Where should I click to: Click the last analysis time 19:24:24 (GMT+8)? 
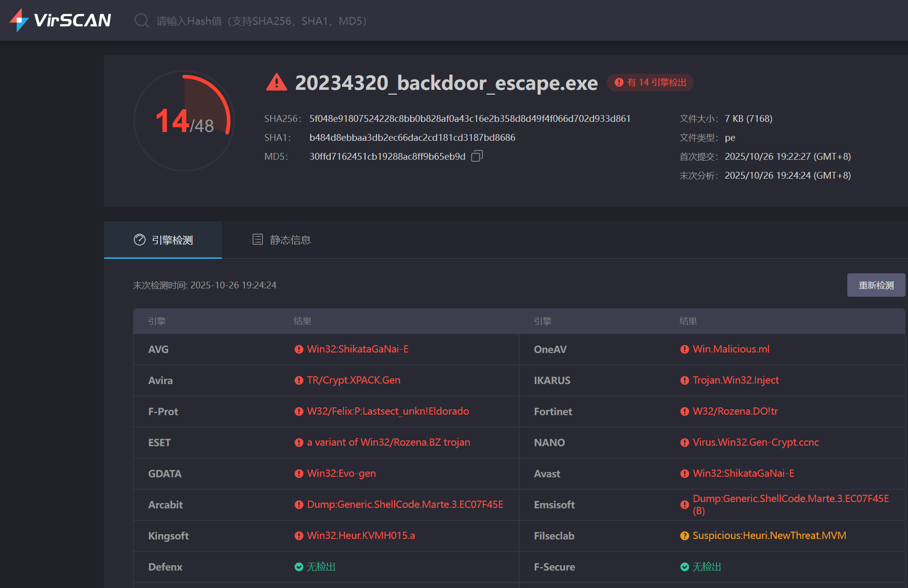pyautogui.click(x=788, y=175)
